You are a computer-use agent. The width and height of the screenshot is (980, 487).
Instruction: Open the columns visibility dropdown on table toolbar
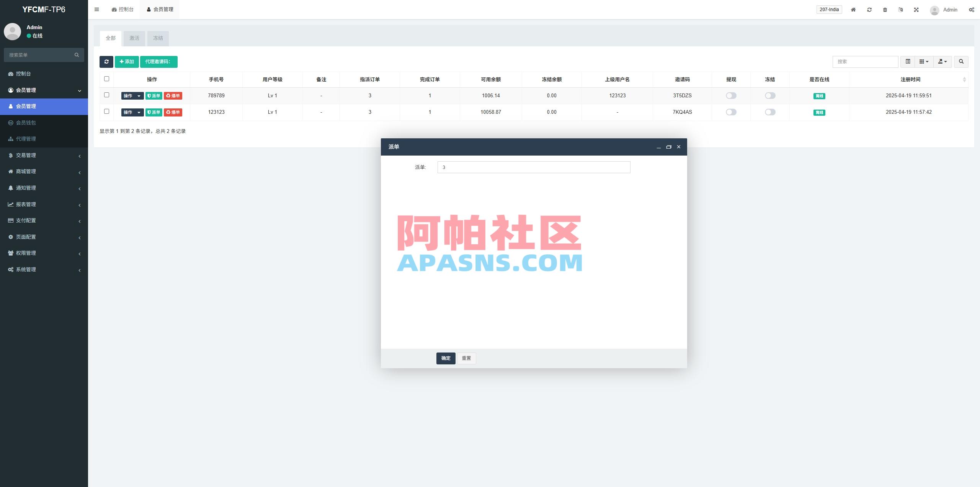[x=924, y=62]
